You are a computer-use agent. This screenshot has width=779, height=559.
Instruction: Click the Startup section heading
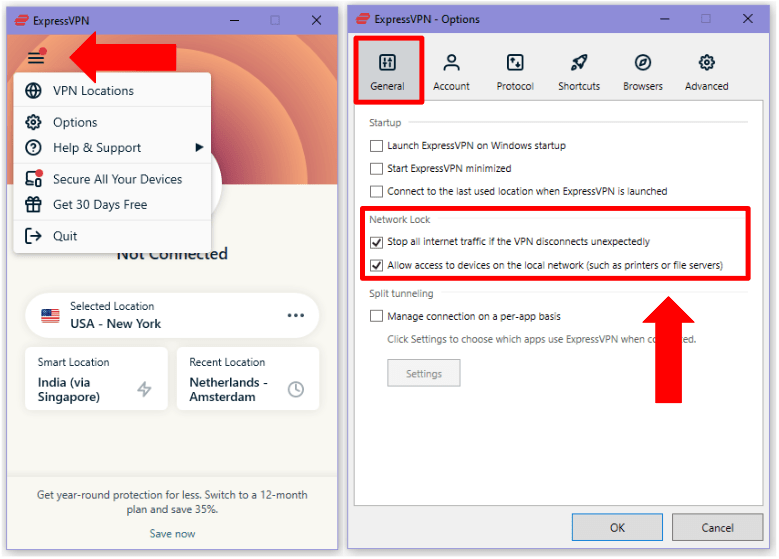tap(385, 123)
